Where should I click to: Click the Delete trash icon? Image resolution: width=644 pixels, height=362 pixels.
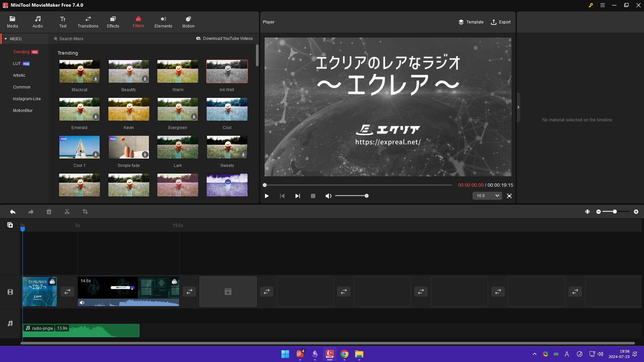49,212
